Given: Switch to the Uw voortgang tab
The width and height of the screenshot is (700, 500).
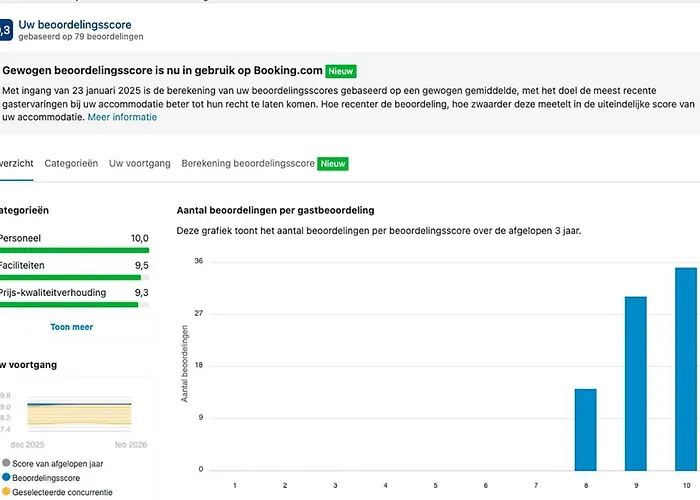Looking at the screenshot, I should pyautogui.click(x=139, y=163).
